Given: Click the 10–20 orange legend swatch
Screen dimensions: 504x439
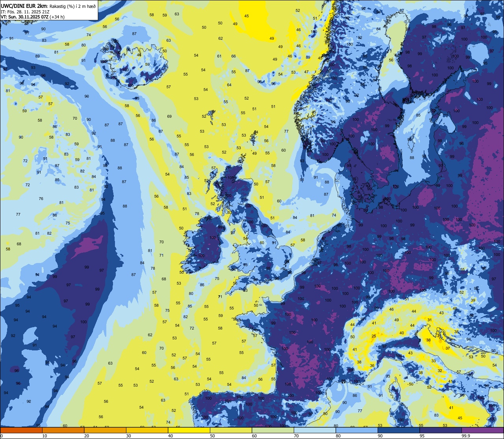Looking at the screenshot, I should point(63,430).
